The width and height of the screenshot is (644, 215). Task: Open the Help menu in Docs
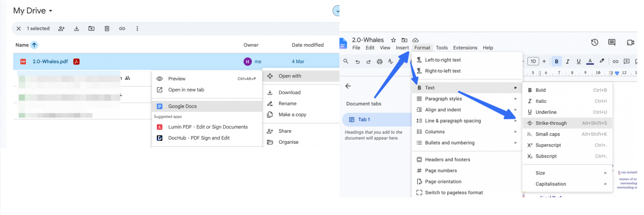pos(488,48)
